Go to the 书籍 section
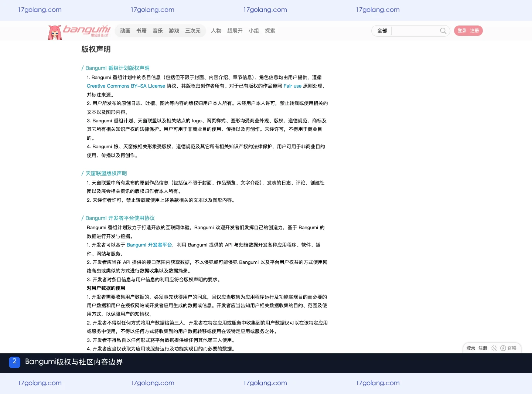The image size is (532, 394). click(x=141, y=31)
